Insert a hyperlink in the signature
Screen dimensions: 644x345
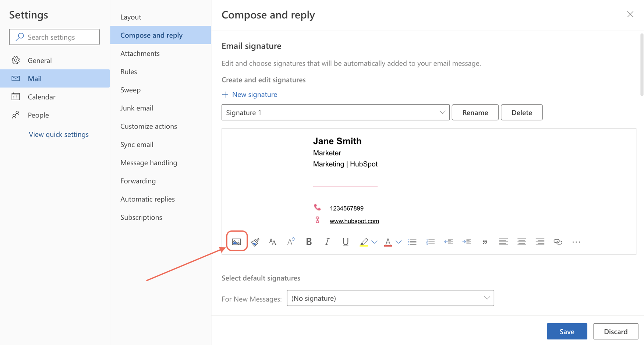click(558, 242)
